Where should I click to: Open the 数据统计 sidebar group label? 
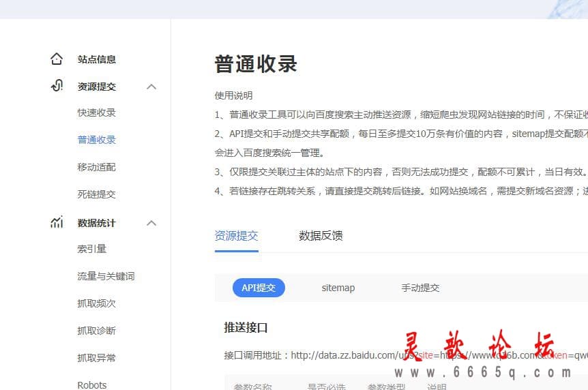click(97, 223)
